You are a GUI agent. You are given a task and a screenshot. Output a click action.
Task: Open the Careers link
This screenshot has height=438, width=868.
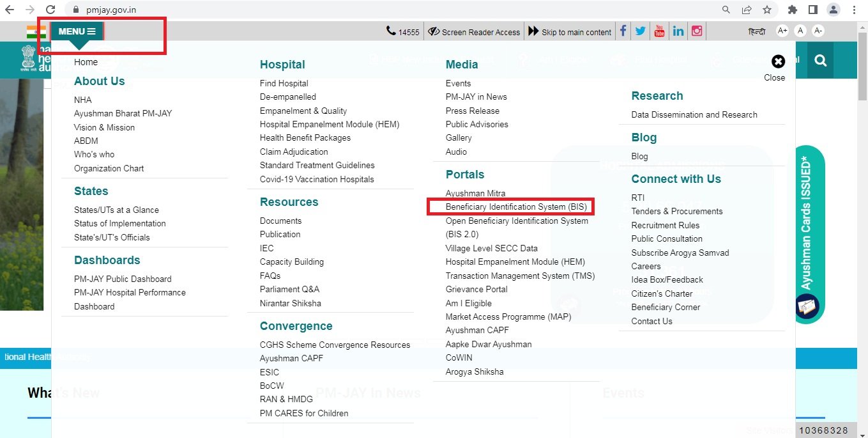646,266
